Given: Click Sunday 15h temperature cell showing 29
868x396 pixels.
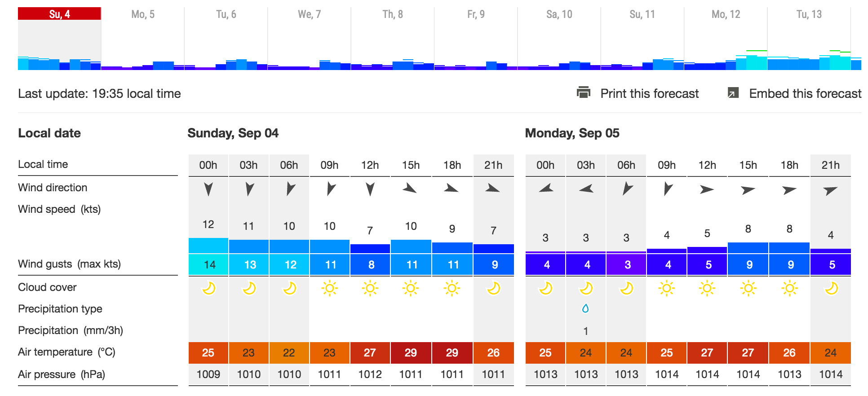Looking at the screenshot, I should (411, 353).
